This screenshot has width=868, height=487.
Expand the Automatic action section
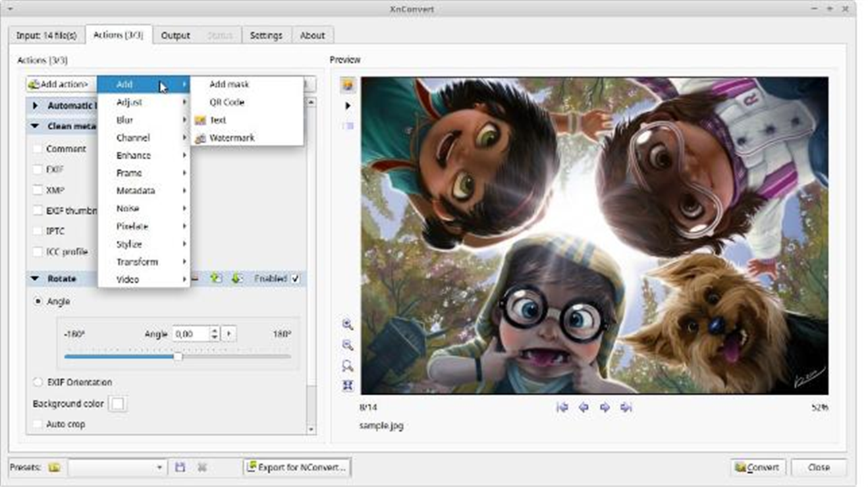(35, 106)
